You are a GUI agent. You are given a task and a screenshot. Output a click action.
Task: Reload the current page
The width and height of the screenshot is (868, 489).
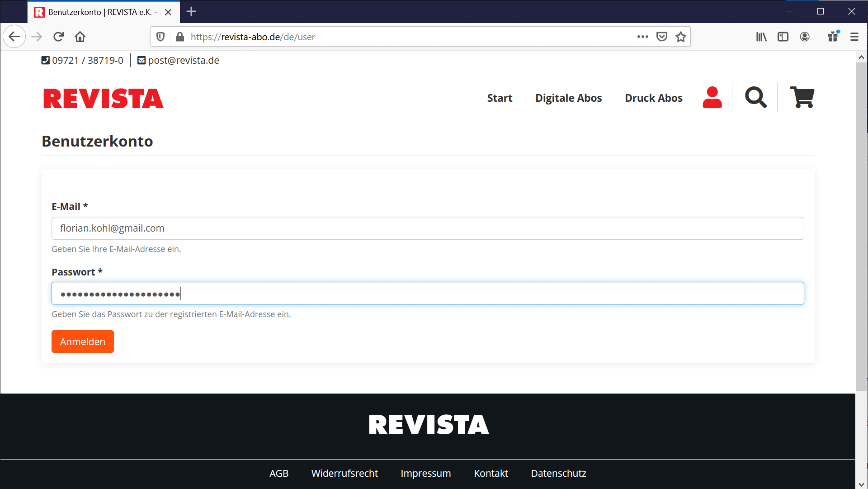58,37
